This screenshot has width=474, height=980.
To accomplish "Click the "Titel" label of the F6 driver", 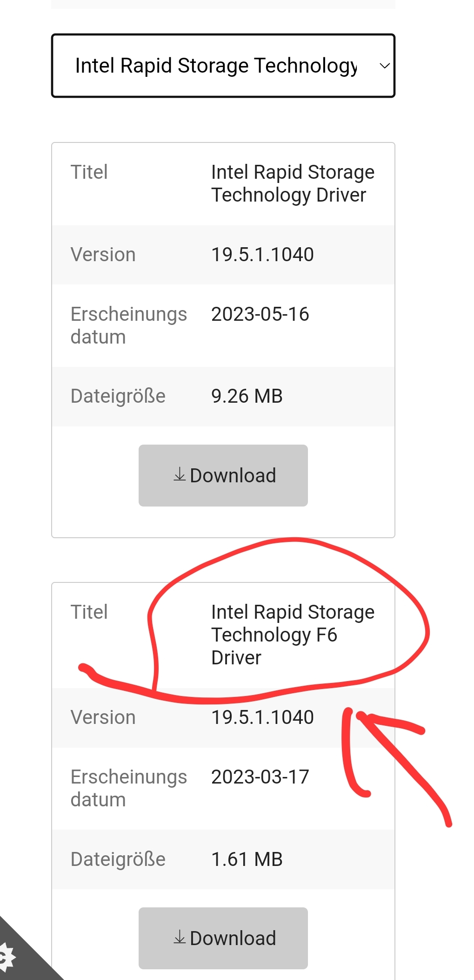I will [89, 612].
